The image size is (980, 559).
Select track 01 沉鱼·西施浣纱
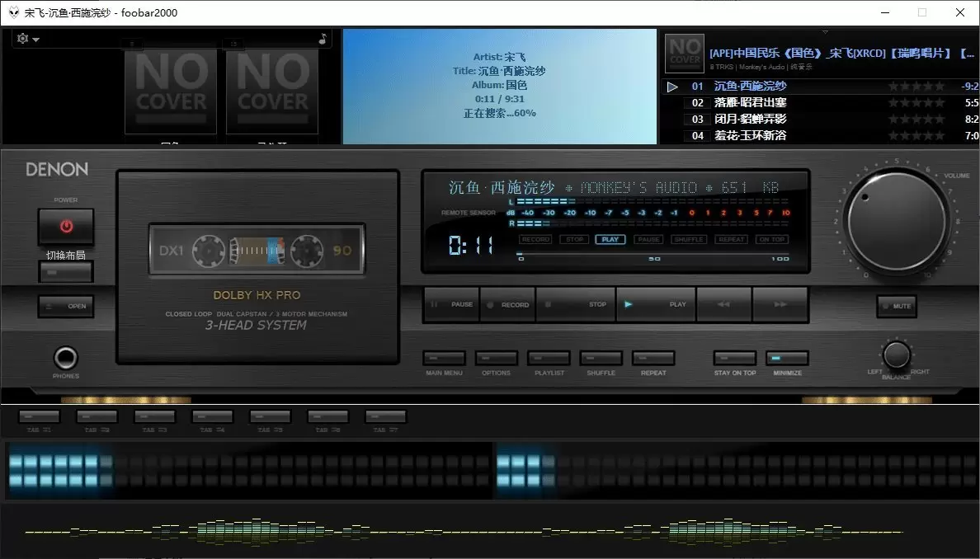pos(820,87)
